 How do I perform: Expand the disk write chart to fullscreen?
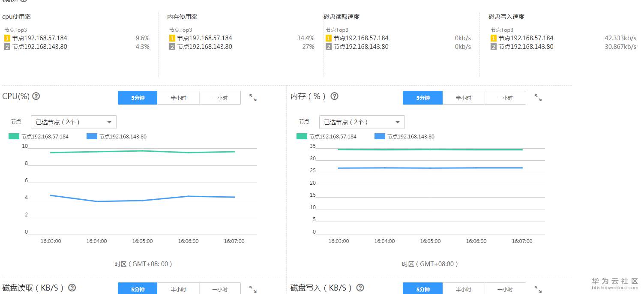pyautogui.click(x=538, y=289)
